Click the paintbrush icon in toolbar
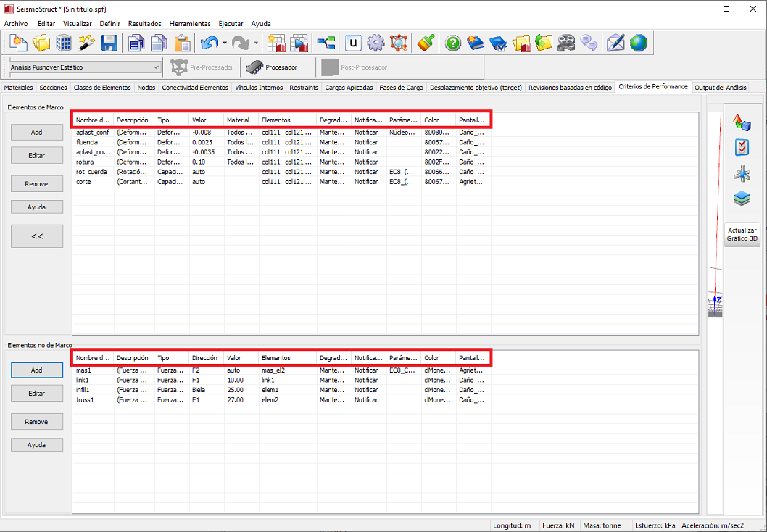This screenshot has height=532, width=767. (x=426, y=43)
